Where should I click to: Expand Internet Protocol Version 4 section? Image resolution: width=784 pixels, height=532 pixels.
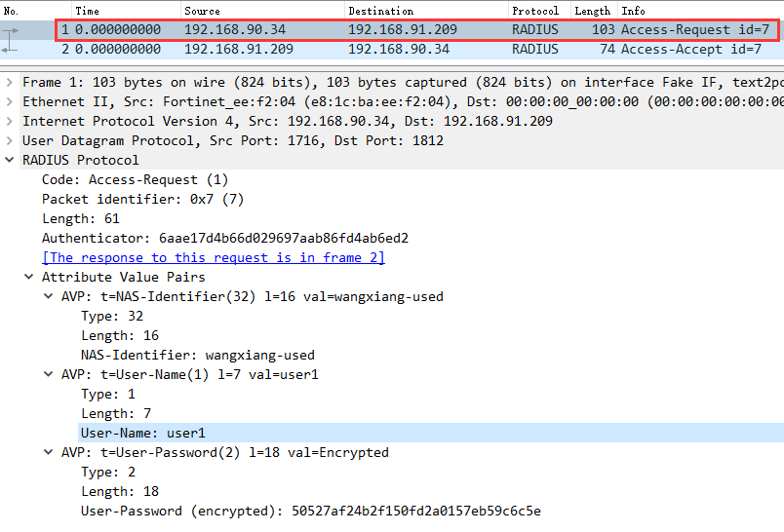pos(10,121)
